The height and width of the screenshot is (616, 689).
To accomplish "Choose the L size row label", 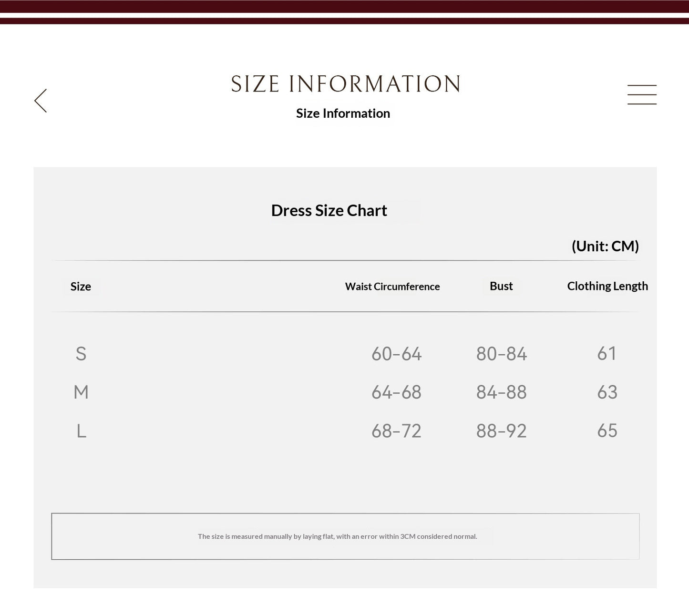I will [x=82, y=431].
